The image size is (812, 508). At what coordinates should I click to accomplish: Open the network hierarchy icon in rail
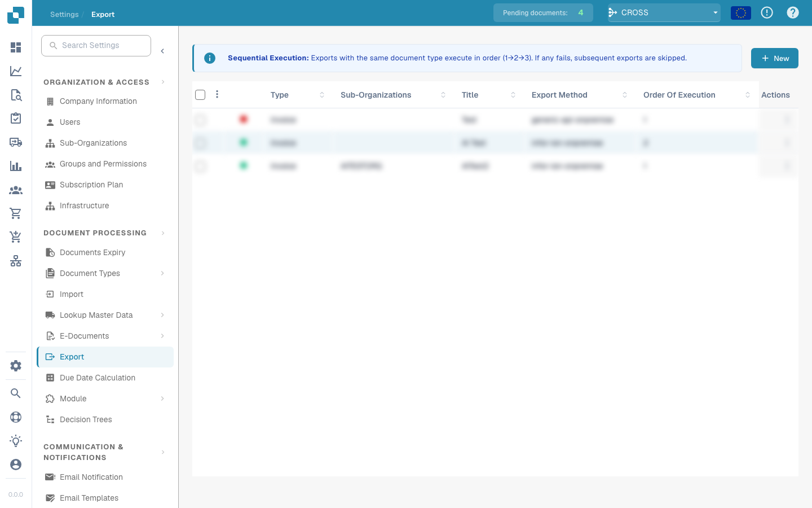point(16,261)
